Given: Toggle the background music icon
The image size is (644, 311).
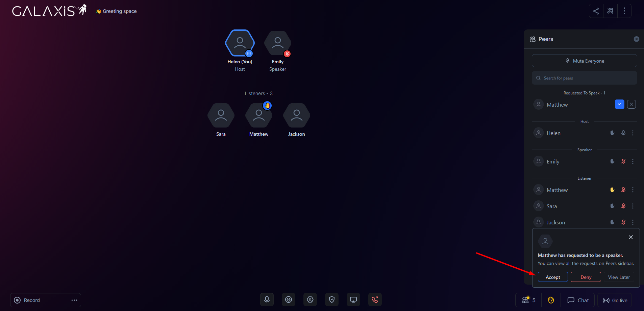Looking at the screenshot, I should [610, 11].
